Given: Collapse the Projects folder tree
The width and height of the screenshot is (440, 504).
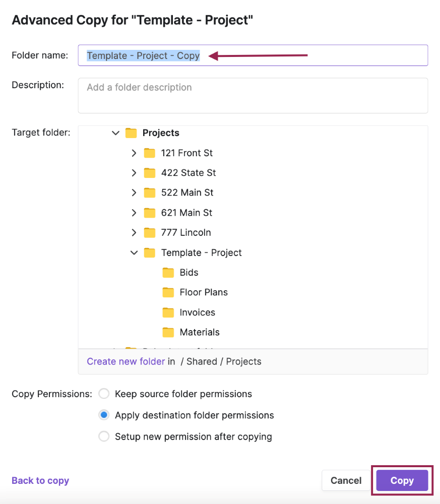Looking at the screenshot, I should pyautogui.click(x=115, y=133).
